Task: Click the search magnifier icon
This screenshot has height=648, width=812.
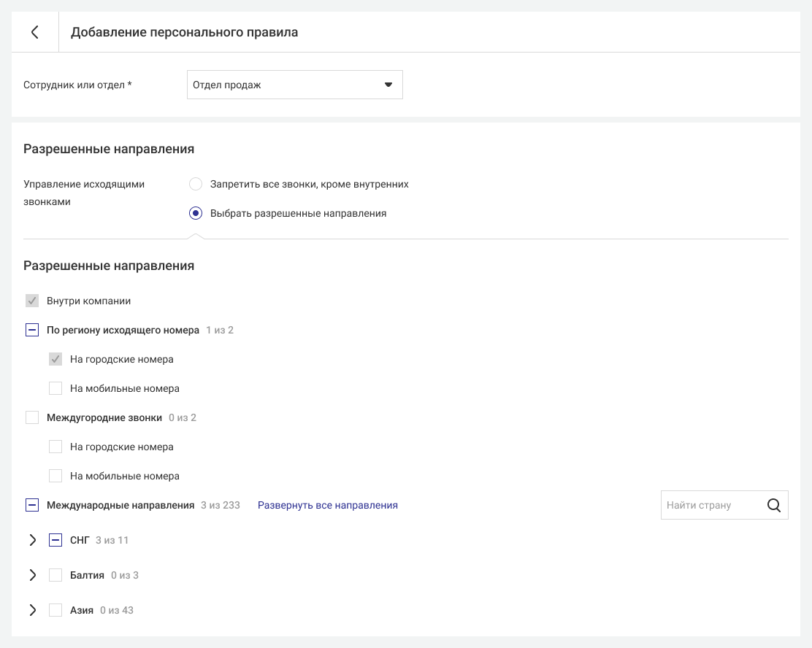Action: click(774, 505)
